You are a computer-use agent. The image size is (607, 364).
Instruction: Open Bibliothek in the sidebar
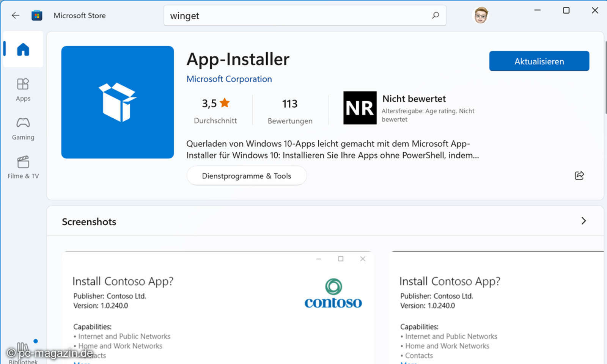click(x=23, y=353)
